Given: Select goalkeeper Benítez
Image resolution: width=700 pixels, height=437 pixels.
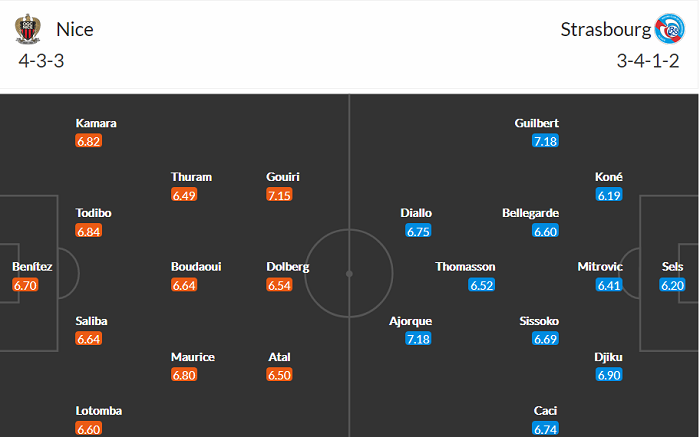Looking at the screenshot, I should 32,267.
